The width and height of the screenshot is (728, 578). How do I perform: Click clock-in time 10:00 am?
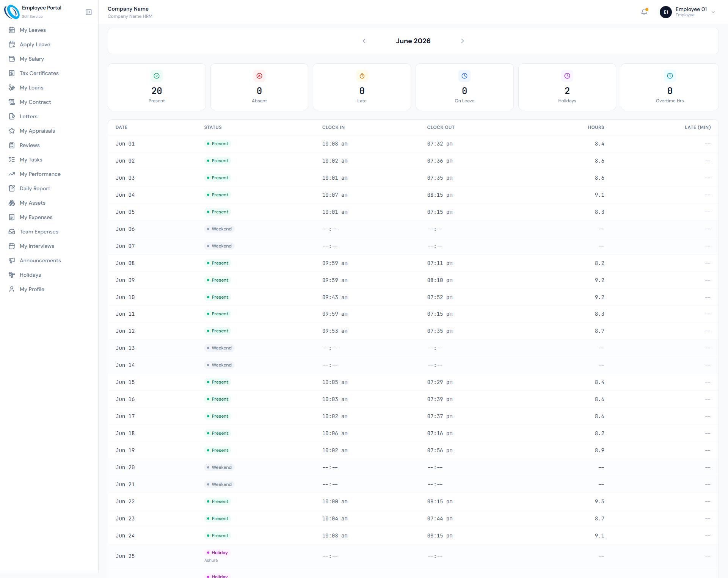point(335,501)
